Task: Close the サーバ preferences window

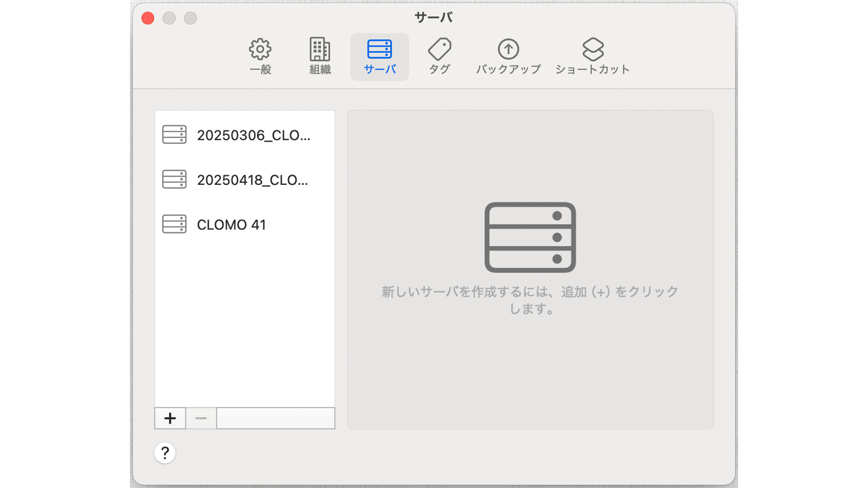Action: pyautogui.click(x=148, y=18)
